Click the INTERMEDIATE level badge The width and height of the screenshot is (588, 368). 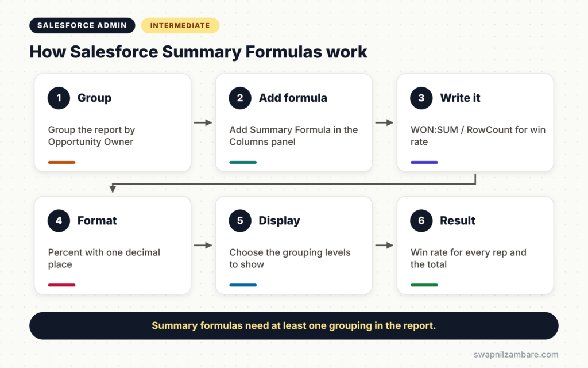(180, 25)
